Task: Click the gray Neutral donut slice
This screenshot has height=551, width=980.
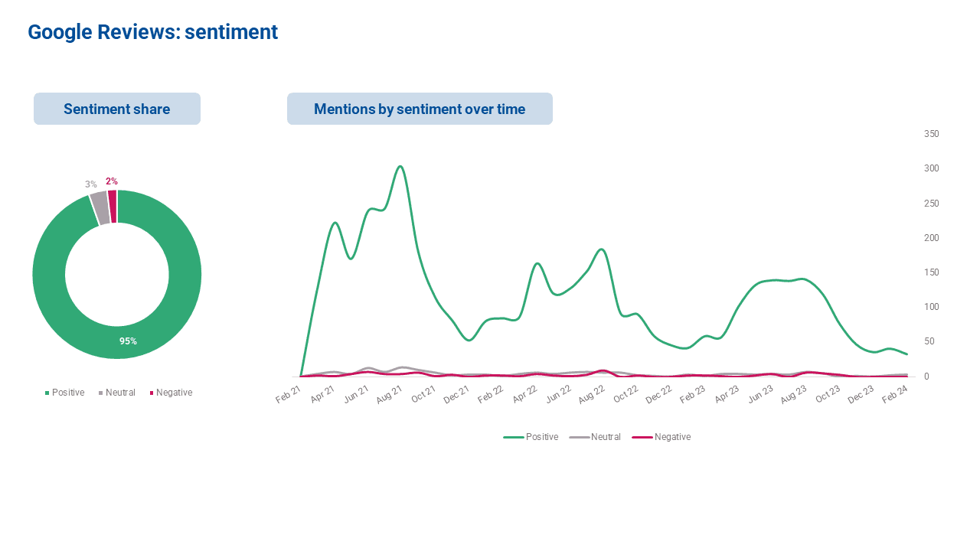Action: tap(100, 208)
